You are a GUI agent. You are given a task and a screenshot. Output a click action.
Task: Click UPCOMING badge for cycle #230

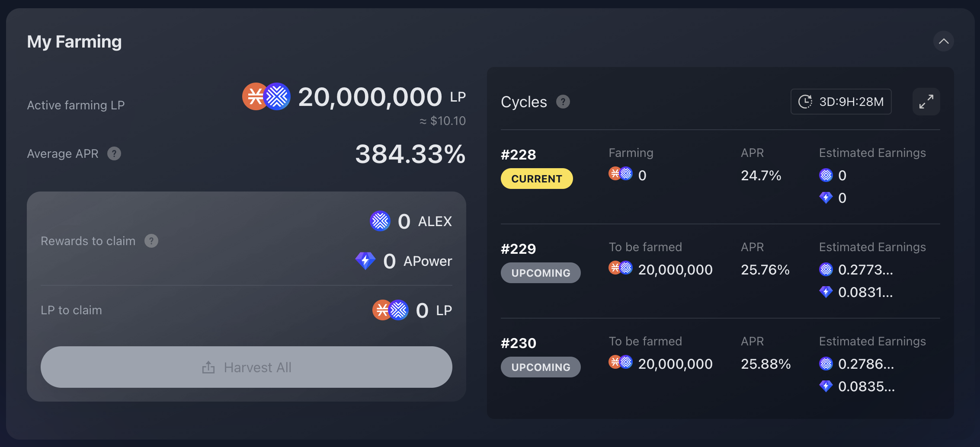click(x=541, y=367)
